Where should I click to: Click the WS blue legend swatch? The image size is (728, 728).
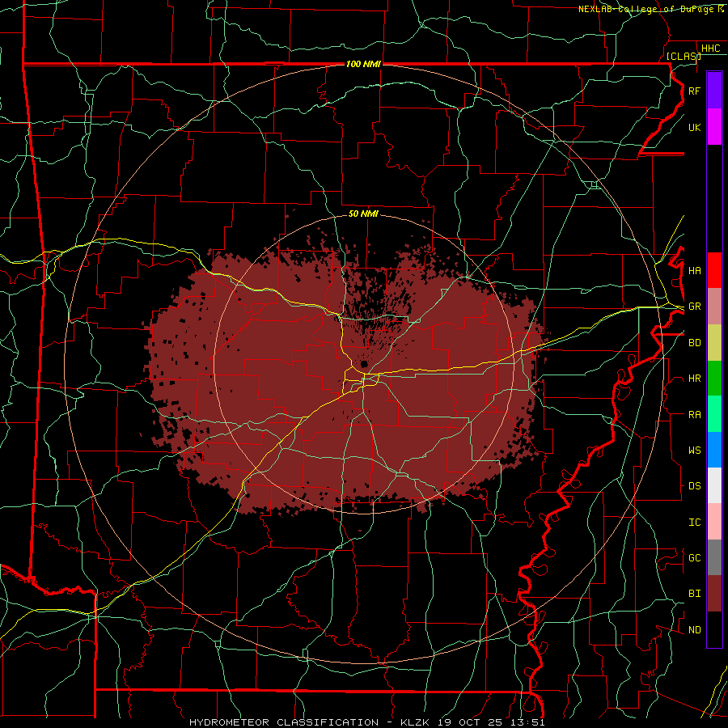click(714, 450)
